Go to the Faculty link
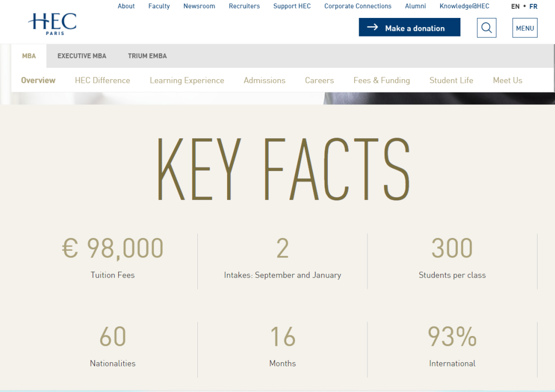 [159, 6]
